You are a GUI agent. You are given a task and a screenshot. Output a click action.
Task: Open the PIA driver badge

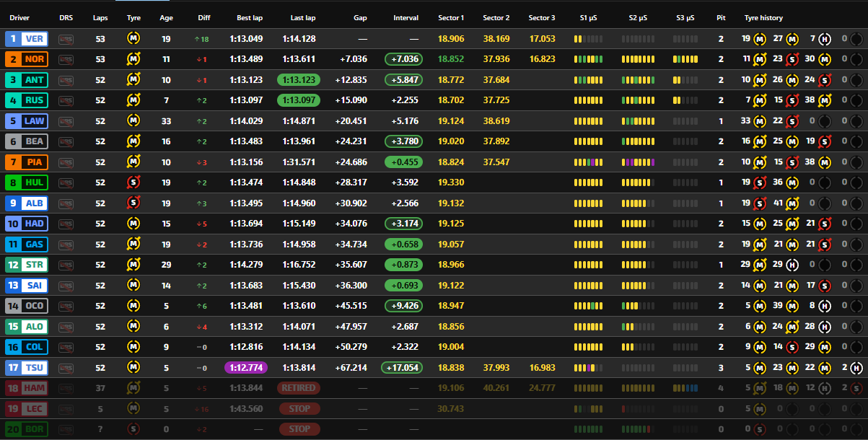[x=27, y=162]
